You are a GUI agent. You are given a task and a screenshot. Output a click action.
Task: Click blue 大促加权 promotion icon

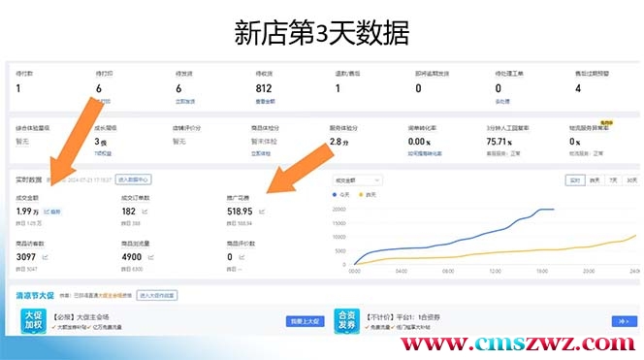coord(33,321)
